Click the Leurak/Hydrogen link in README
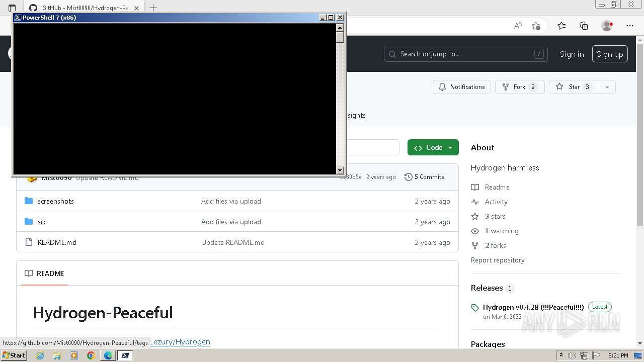This screenshot has height=362, width=644. click(x=180, y=342)
